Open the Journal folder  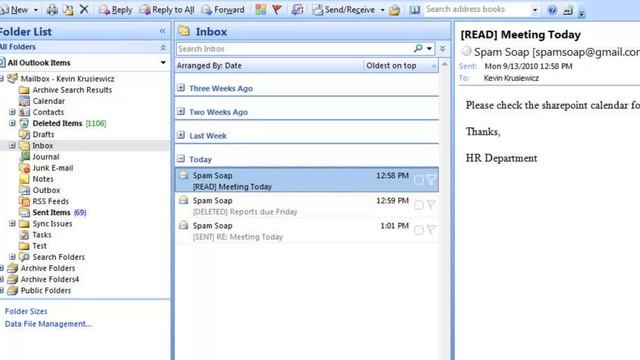(46, 157)
